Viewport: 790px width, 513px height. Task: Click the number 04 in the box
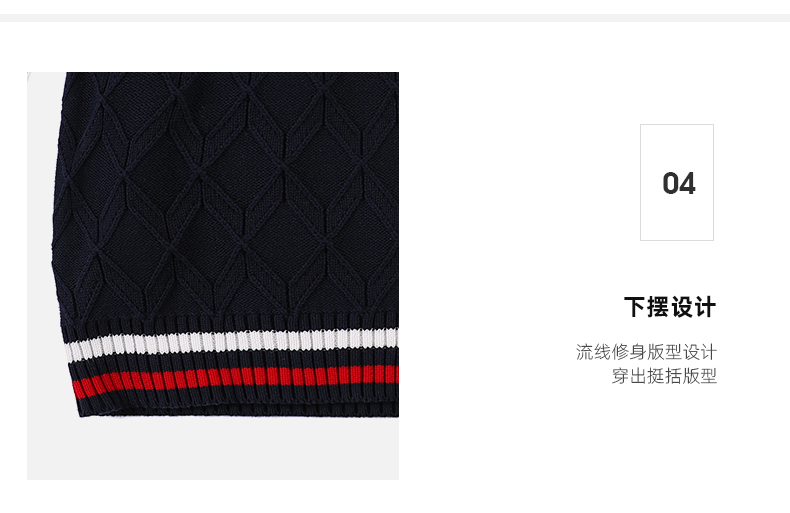(x=679, y=183)
